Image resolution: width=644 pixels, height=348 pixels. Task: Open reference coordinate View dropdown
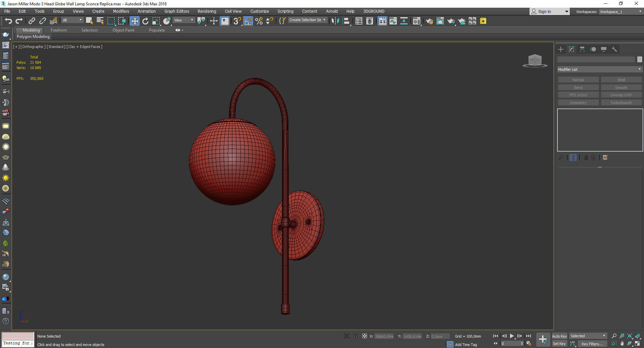184,20
